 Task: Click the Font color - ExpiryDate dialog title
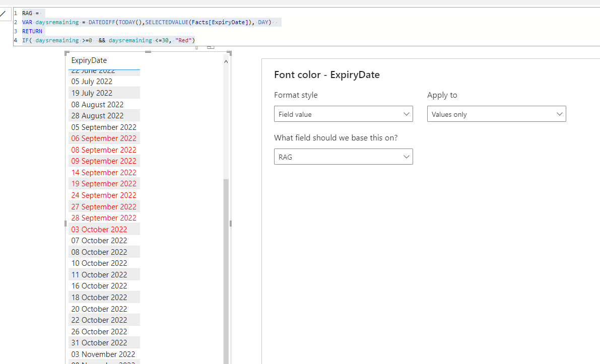pyautogui.click(x=327, y=75)
